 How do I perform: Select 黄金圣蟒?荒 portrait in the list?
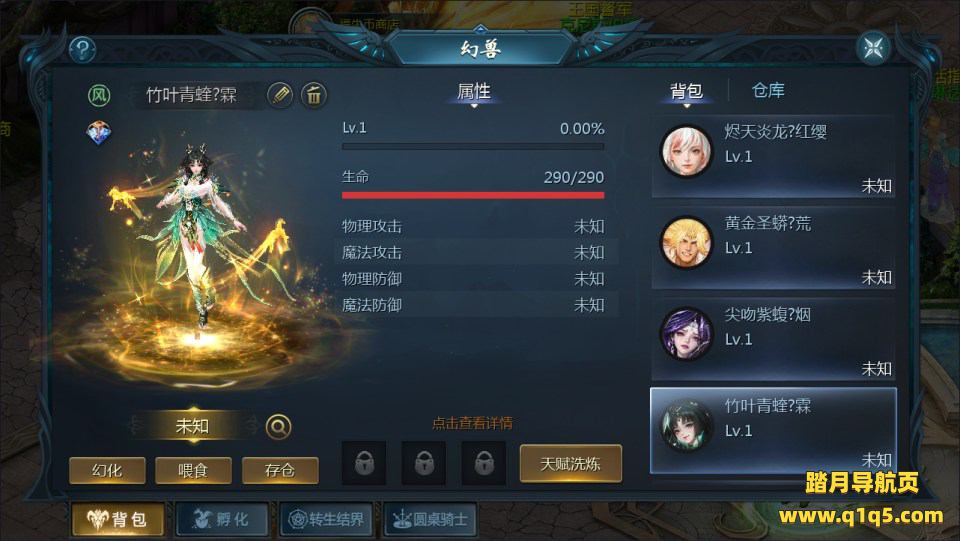(686, 242)
